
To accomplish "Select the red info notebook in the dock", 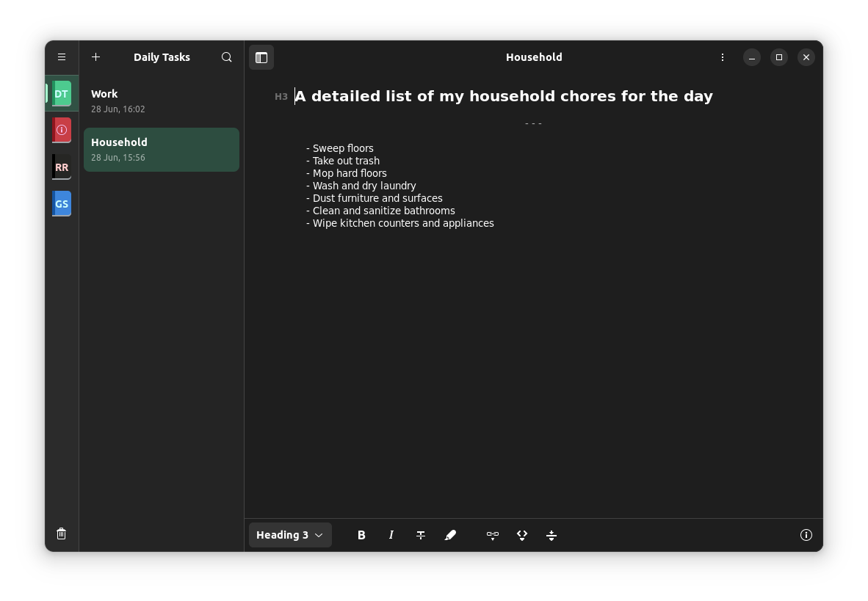I will pos(62,130).
